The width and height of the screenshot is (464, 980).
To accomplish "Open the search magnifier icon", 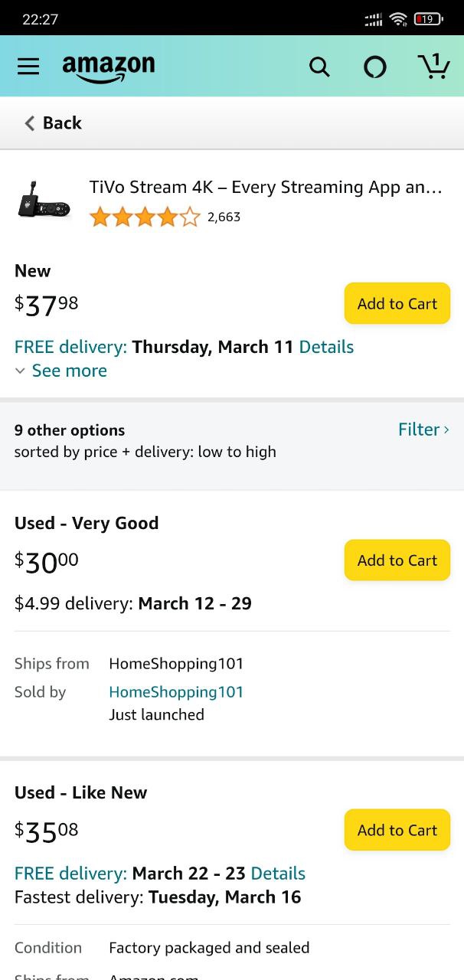I will 319,67.
